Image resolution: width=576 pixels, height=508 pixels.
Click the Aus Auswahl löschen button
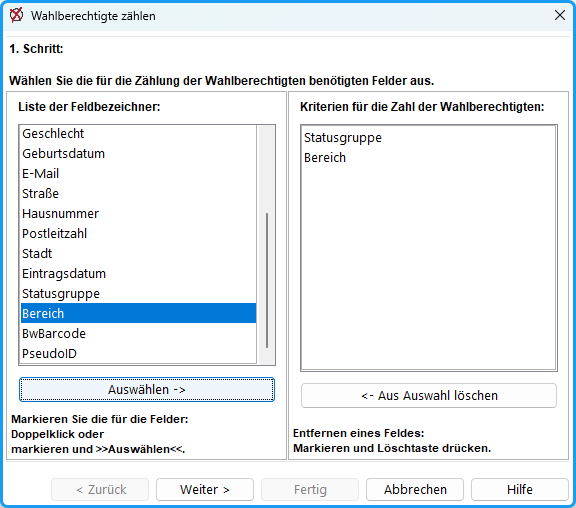click(x=429, y=396)
